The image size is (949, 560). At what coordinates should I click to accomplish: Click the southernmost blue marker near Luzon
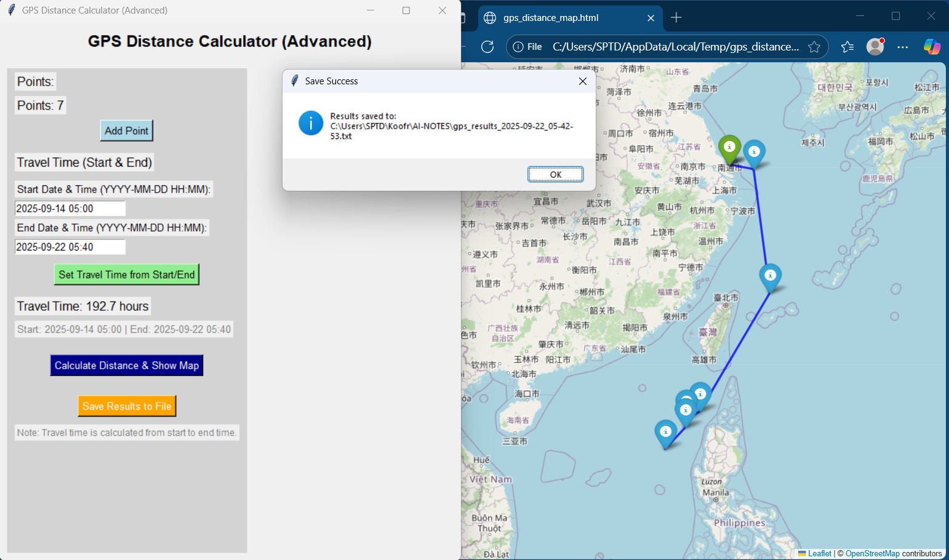point(665,433)
